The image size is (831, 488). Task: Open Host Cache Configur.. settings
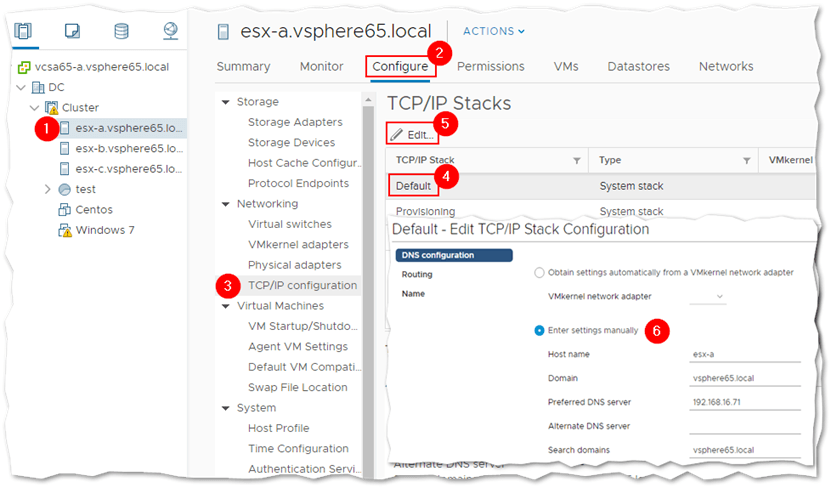[x=305, y=163]
